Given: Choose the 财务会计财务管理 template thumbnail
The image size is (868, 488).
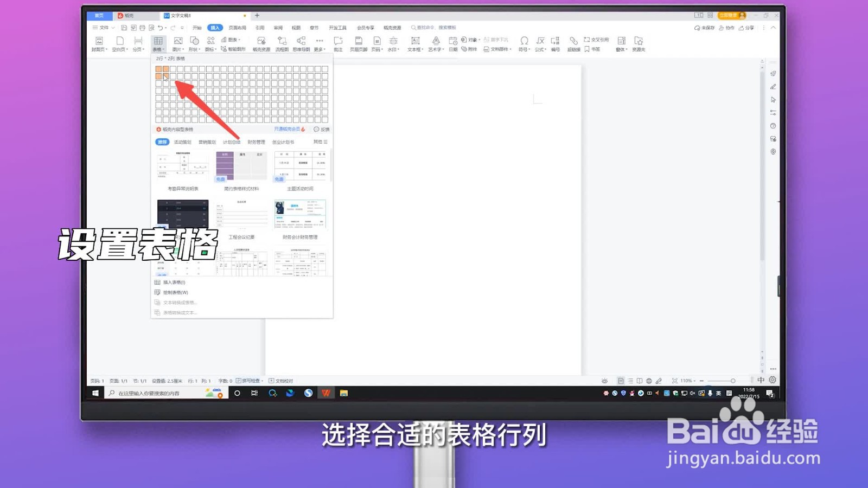Looking at the screenshot, I should pos(300,215).
